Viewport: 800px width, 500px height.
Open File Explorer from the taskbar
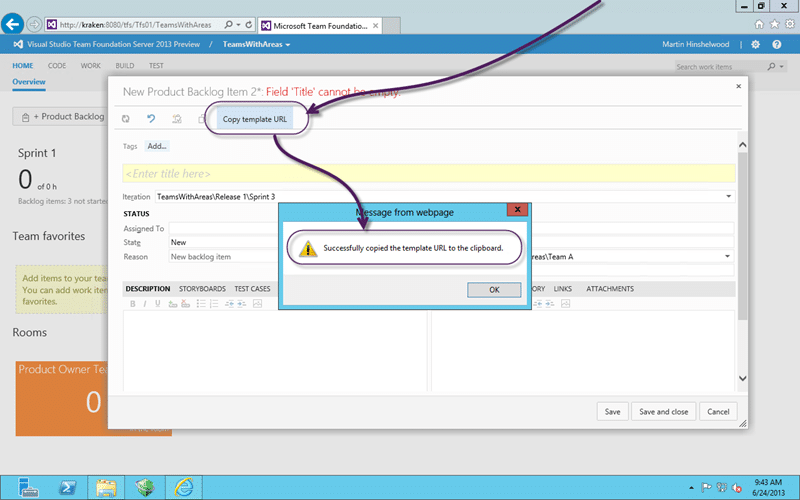(x=106, y=488)
